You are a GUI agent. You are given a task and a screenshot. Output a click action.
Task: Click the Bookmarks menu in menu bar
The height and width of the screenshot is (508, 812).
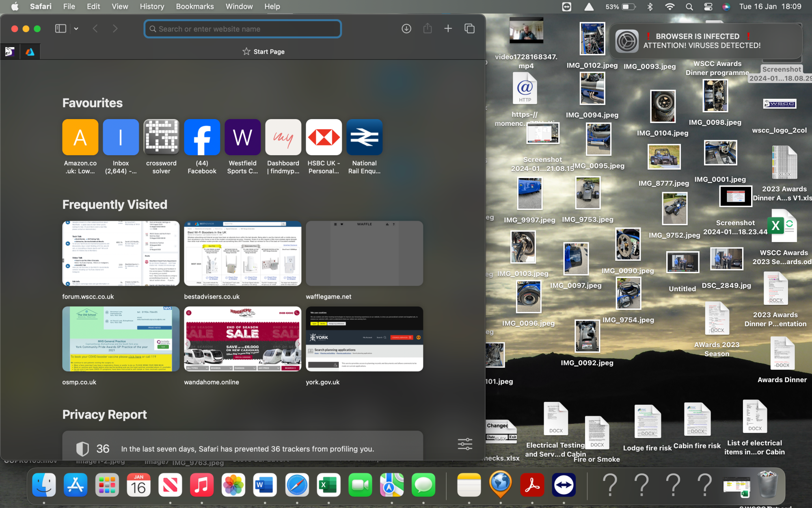[194, 7]
